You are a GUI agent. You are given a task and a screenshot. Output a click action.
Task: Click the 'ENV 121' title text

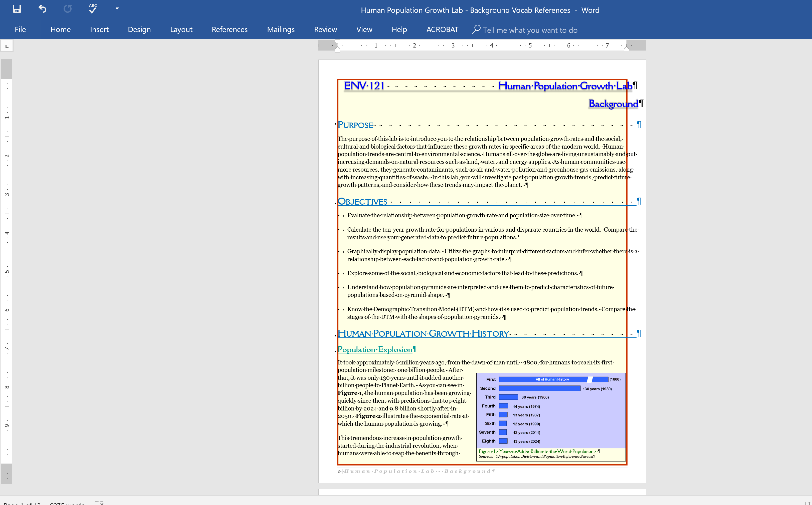pyautogui.click(x=364, y=86)
